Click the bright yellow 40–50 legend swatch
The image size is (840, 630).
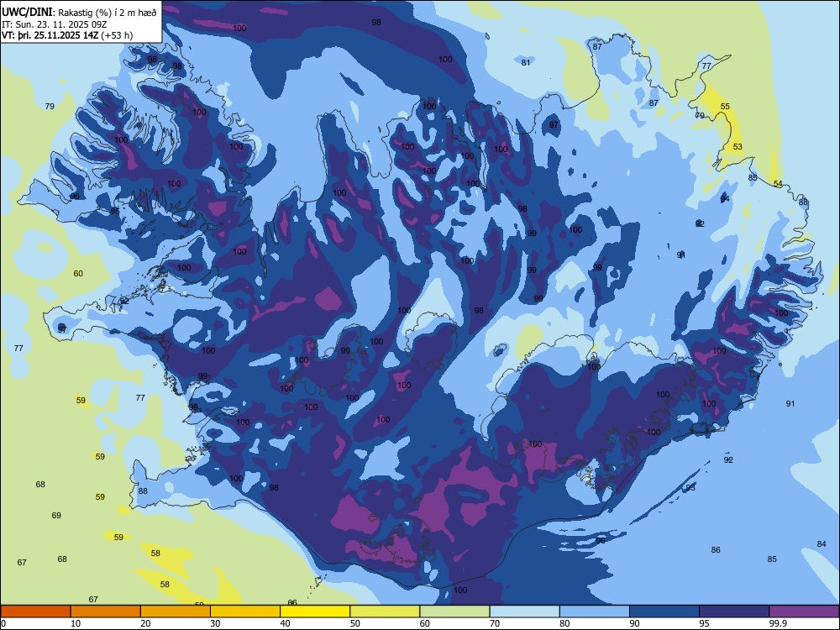coord(315,612)
